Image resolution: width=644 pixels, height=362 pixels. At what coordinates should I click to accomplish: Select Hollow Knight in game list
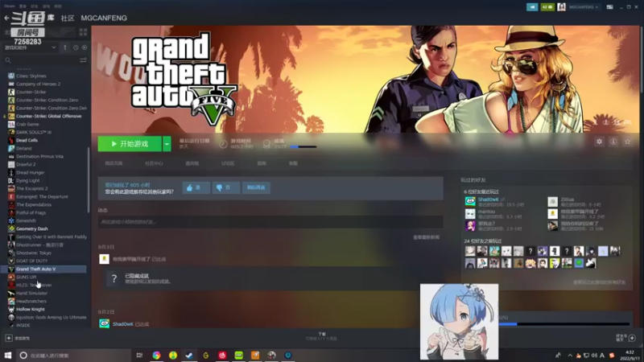click(31, 310)
